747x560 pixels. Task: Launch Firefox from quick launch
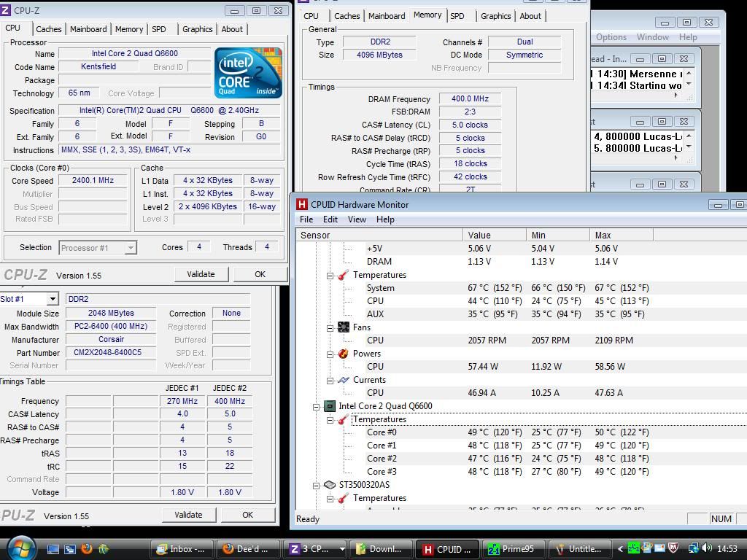click(87, 549)
